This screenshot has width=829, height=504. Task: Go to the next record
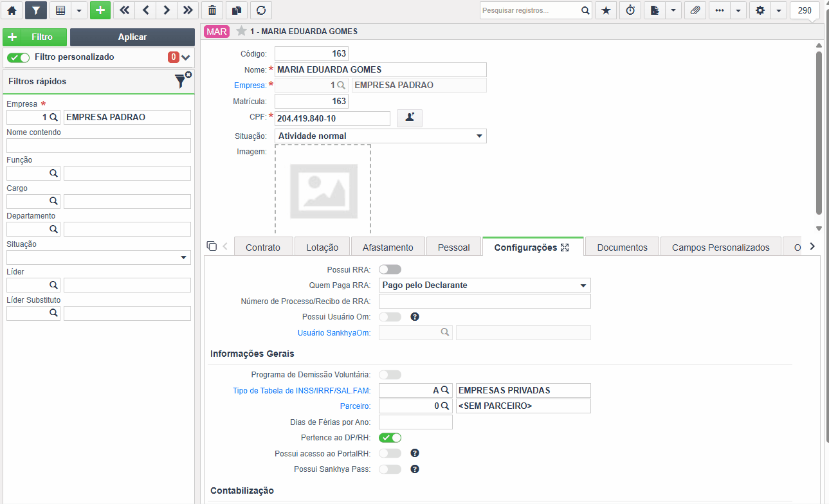click(167, 10)
